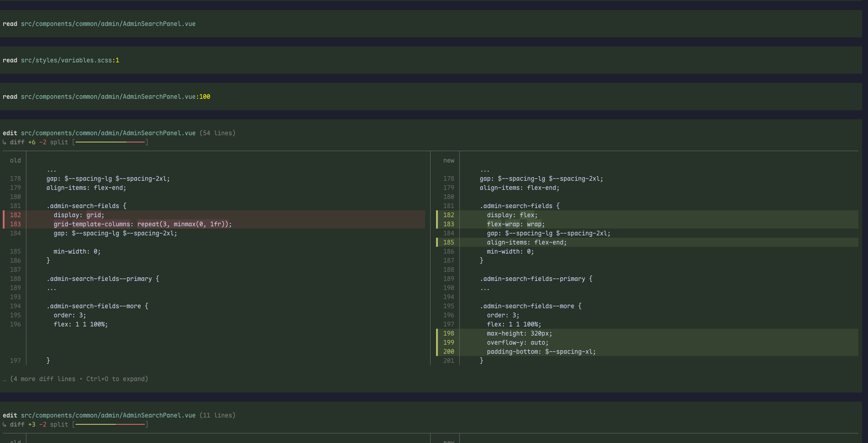Click the "(11 lines)" annotation
Image resolution: width=868 pixels, height=443 pixels.
[x=218, y=415]
